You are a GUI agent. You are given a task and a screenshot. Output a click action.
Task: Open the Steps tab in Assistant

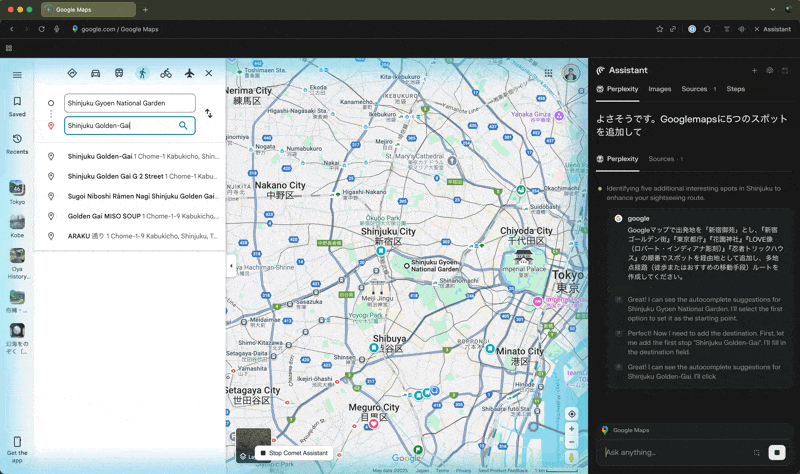(x=735, y=89)
